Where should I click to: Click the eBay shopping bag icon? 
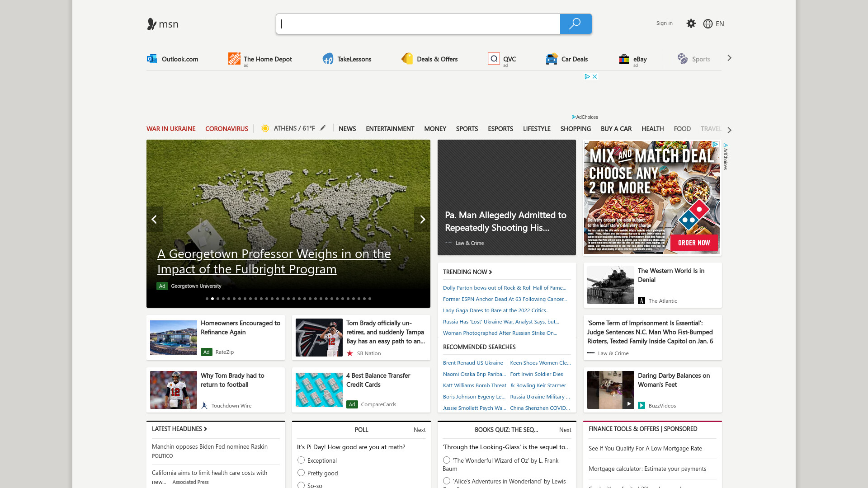pos(624,59)
